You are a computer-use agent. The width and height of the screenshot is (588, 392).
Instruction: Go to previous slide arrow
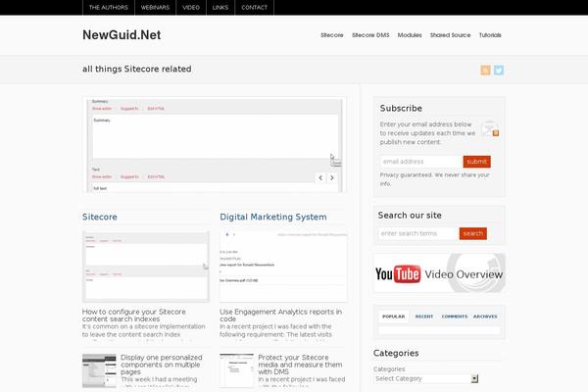pyautogui.click(x=320, y=177)
